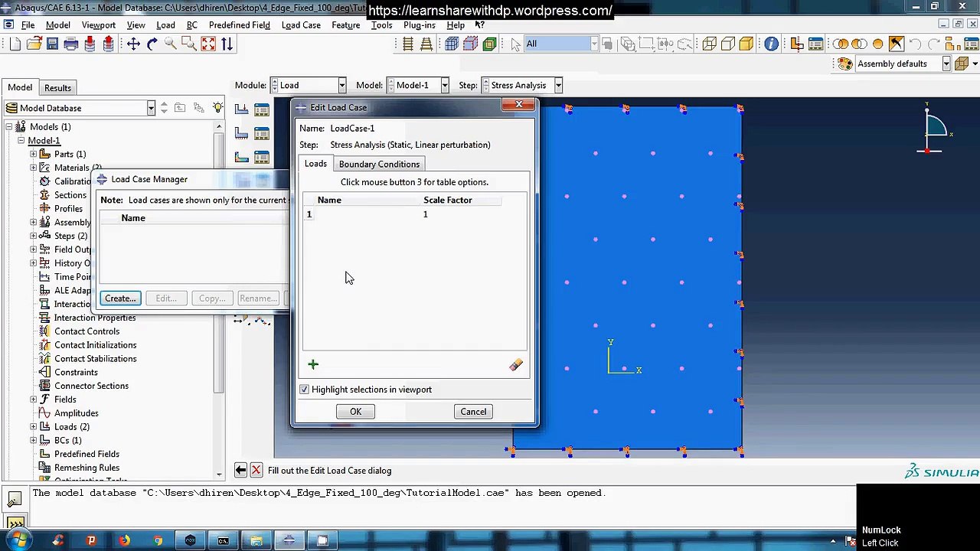Open the File menu
Screen dimensions: 980x551
point(28,24)
